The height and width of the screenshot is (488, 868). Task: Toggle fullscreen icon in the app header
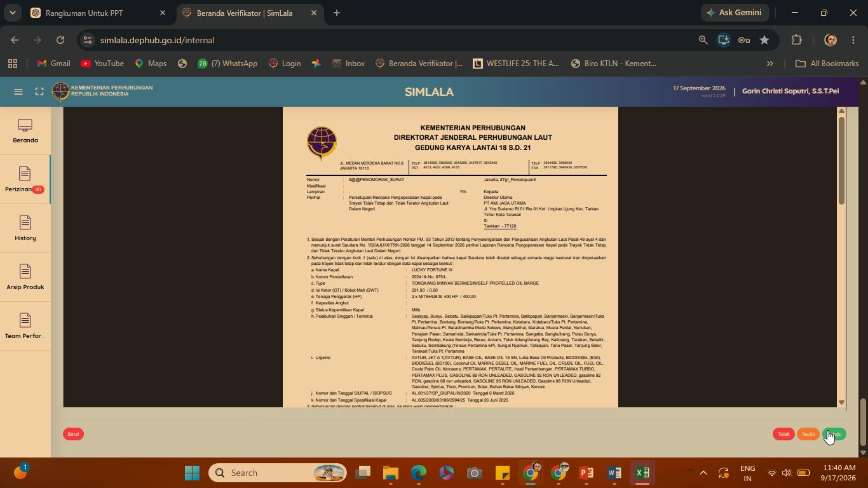point(39,91)
